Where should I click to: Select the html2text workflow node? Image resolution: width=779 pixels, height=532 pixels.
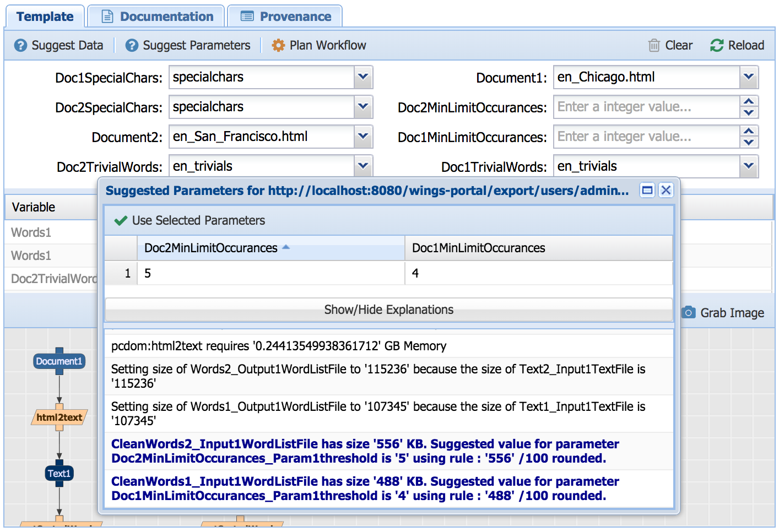(x=59, y=417)
